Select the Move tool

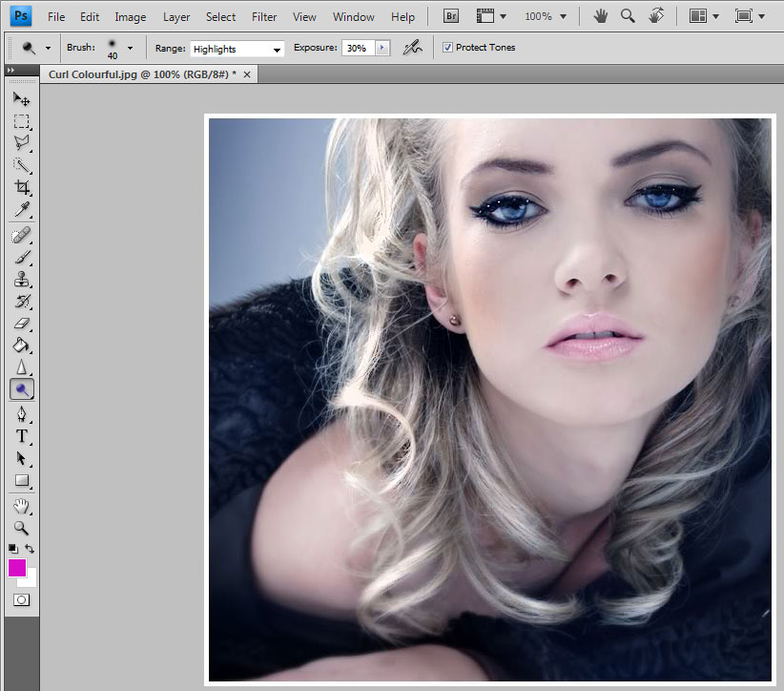click(x=22, y=99)
